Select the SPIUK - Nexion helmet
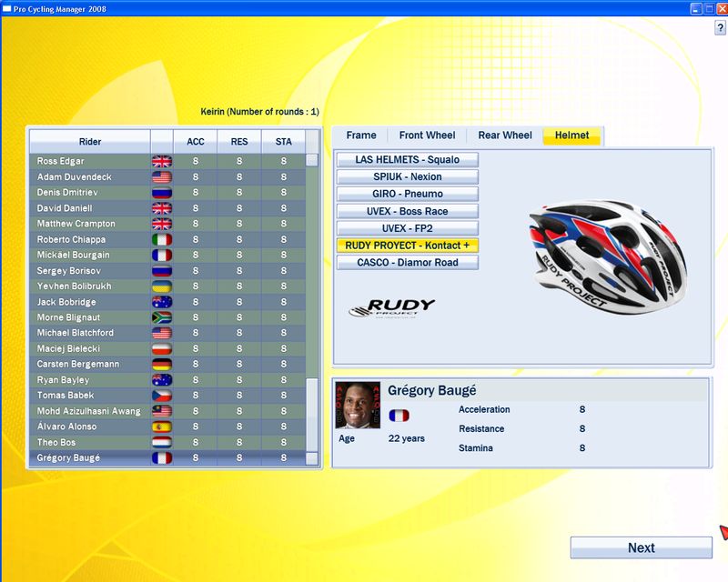 tap(409, 176)
